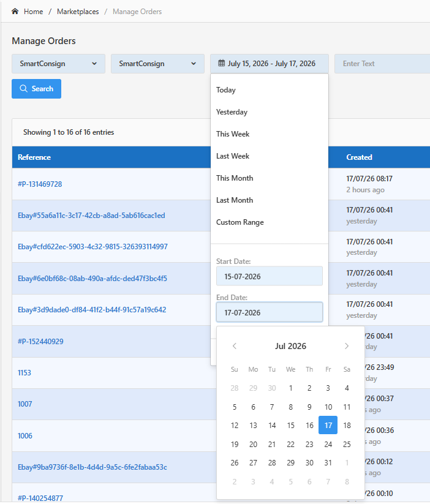Open Home breadcrumb link
This screenshot has width=430, height=504.
click(34, 12)
